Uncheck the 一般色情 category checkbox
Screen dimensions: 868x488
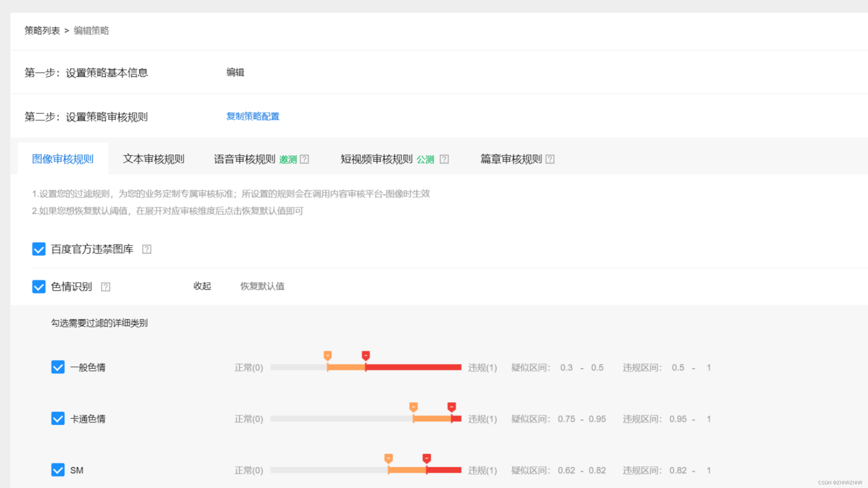(x=58, y=367)
